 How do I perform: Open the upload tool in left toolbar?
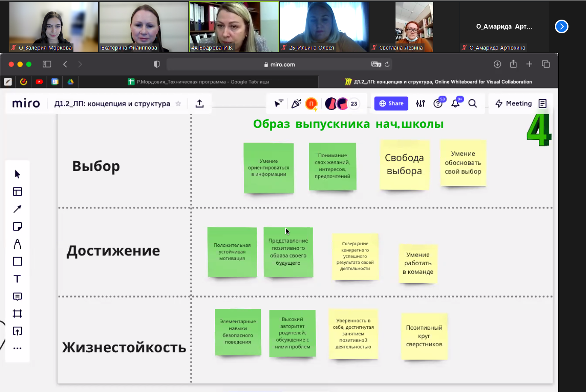pos(17,331)
